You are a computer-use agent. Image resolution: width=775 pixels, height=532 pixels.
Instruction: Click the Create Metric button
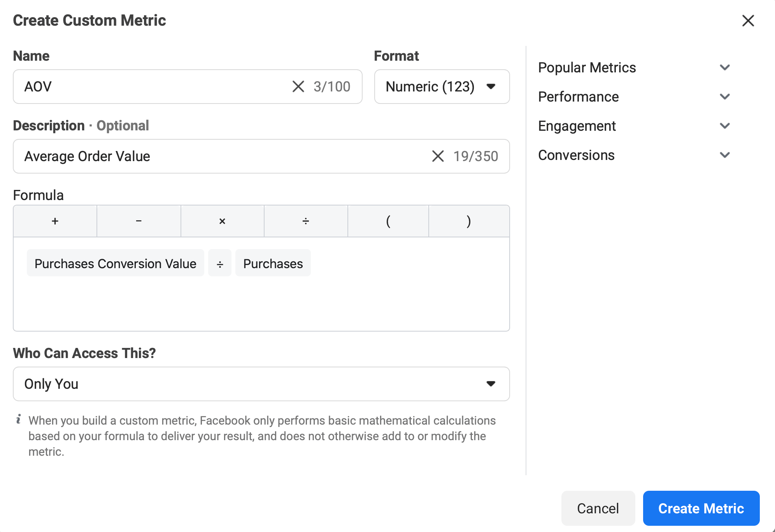pyautogui.click(x=701, y=508)
